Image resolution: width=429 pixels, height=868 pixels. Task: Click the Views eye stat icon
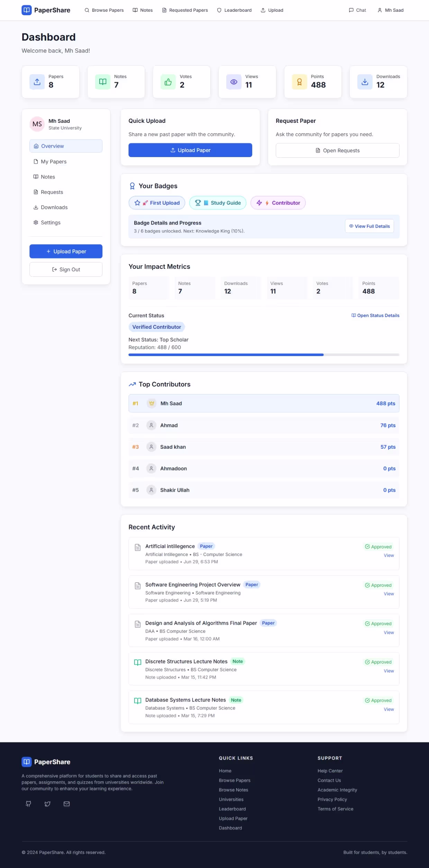pos(234,82)
